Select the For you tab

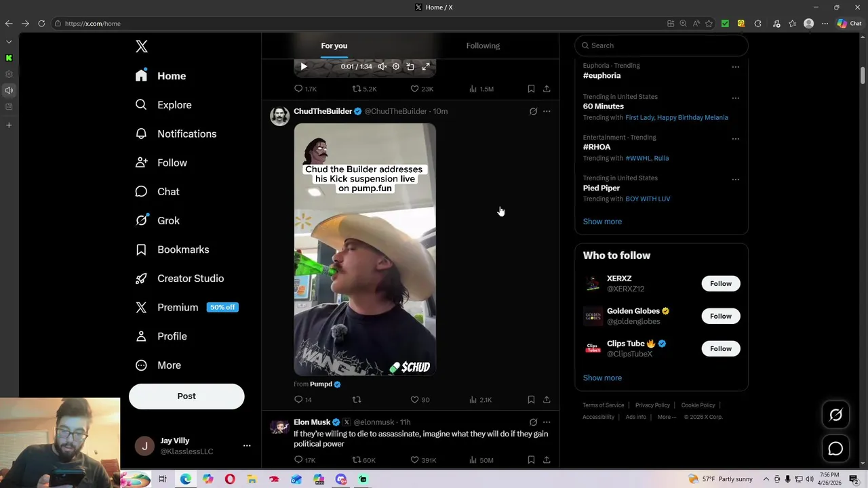(334, 45)
